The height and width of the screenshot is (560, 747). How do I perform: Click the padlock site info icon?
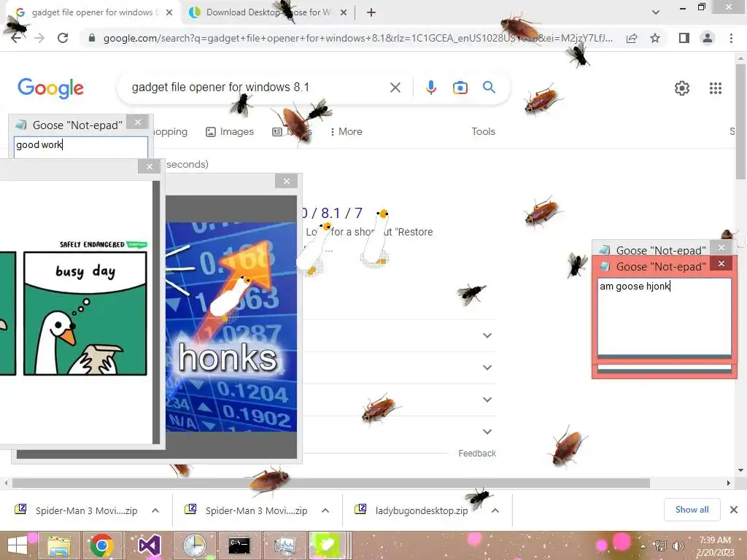(92, 38)
